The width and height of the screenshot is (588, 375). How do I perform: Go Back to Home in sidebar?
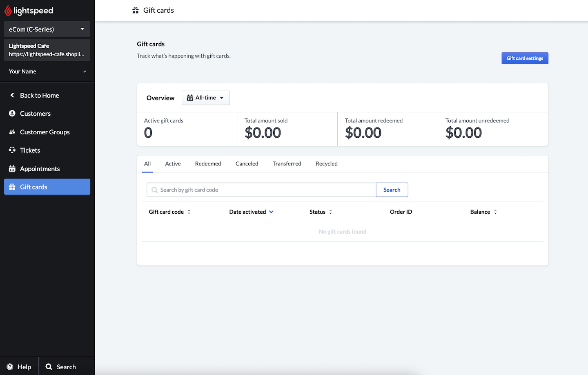[x=39, y=96]
